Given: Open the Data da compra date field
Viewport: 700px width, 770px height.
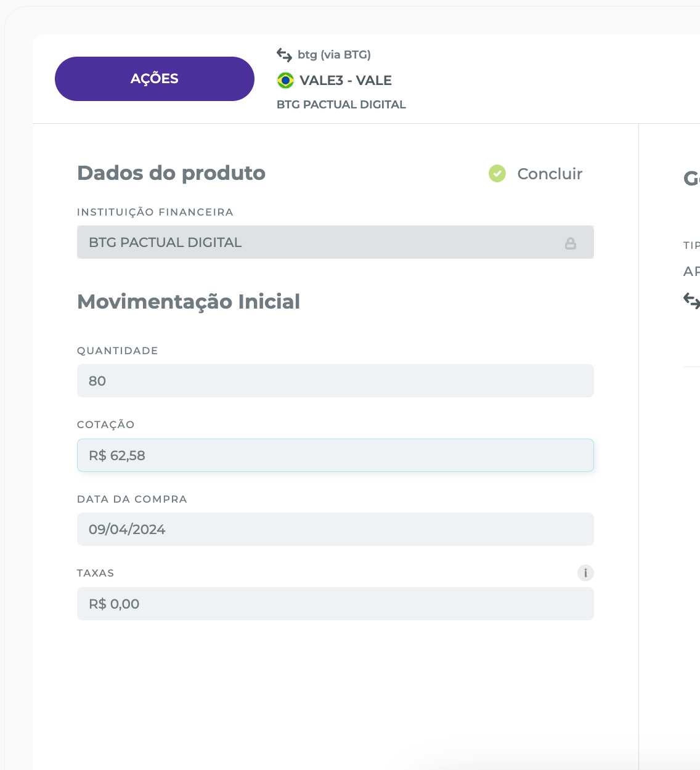Looking at the screenshot, I should click(x=335, y=529).
